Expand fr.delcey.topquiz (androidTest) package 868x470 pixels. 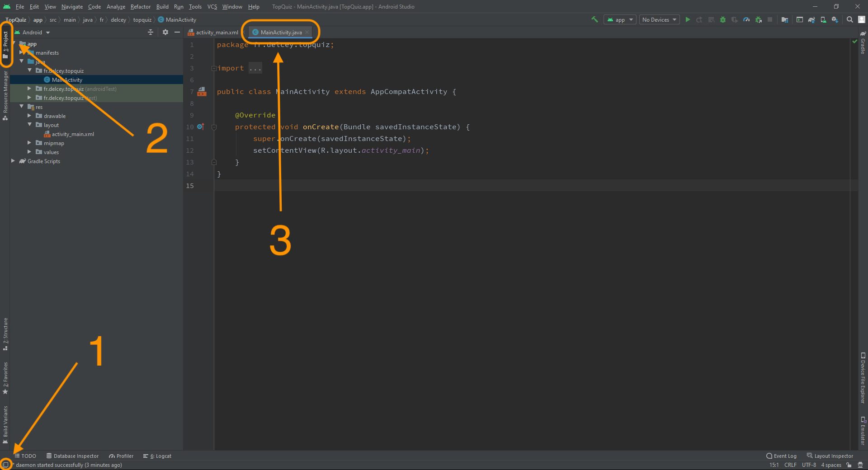click(29, 89)
